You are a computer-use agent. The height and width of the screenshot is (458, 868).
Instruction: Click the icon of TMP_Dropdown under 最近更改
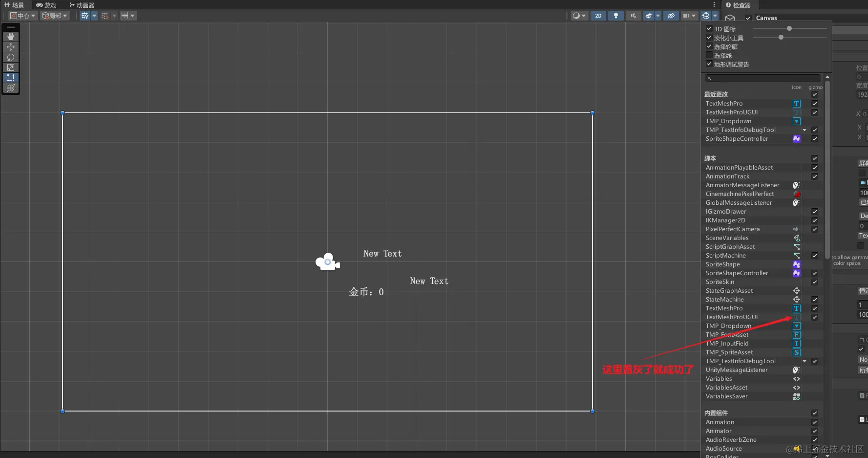coord(797,121)
